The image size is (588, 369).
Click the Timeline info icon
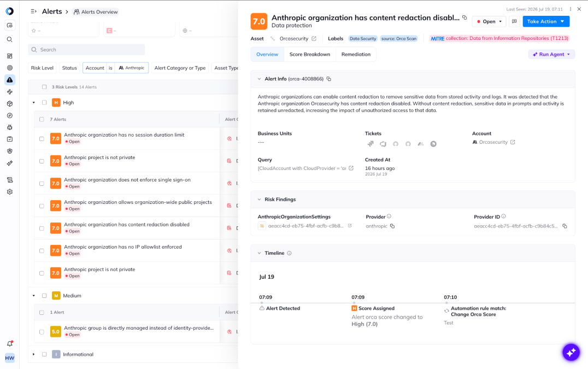pos(289,253)
